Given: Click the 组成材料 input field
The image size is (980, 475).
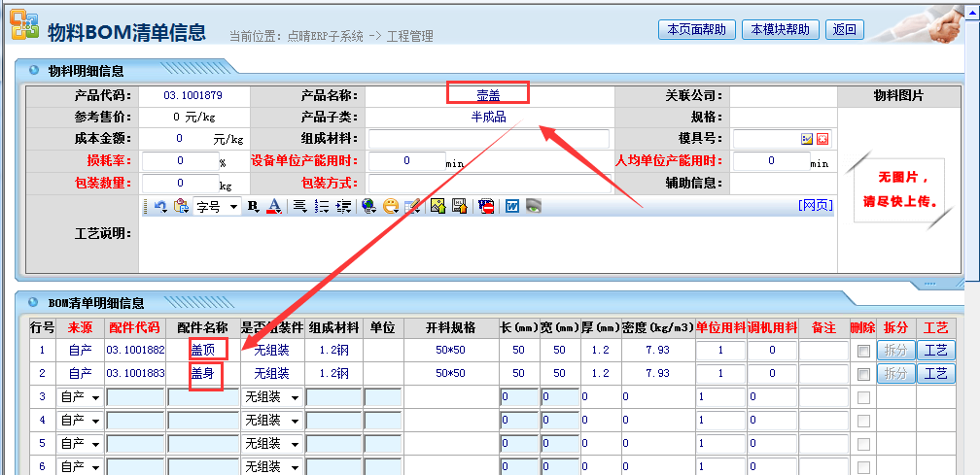Looking at the screenshot, I should pyautogui.click(x=488, y=139).
